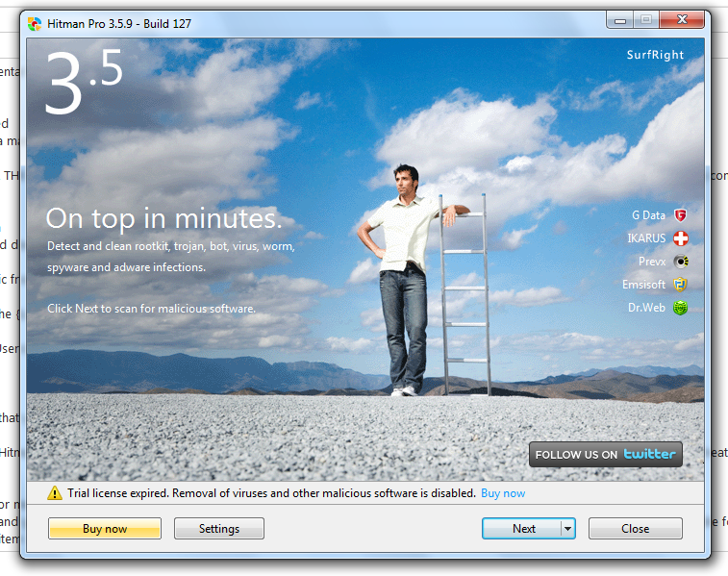Screen dimensions: 728x576
Task: Click the G Data shield icon
Action: pyautogui.click(x=680, y=215)
